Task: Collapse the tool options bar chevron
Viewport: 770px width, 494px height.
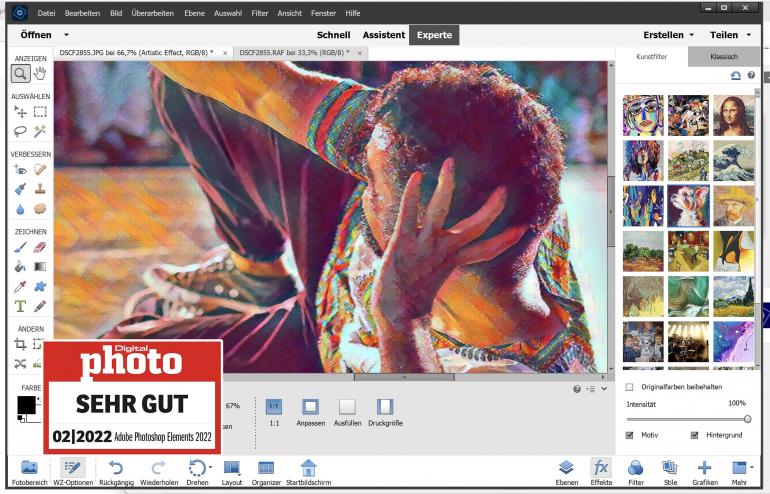Action: click(605, 389)
